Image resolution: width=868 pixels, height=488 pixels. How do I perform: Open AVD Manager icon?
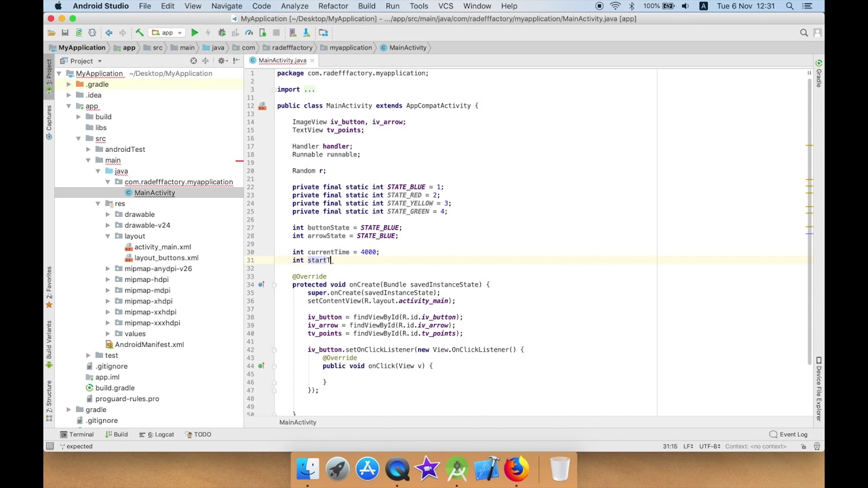pyautogui.click(x=293, y=33)
